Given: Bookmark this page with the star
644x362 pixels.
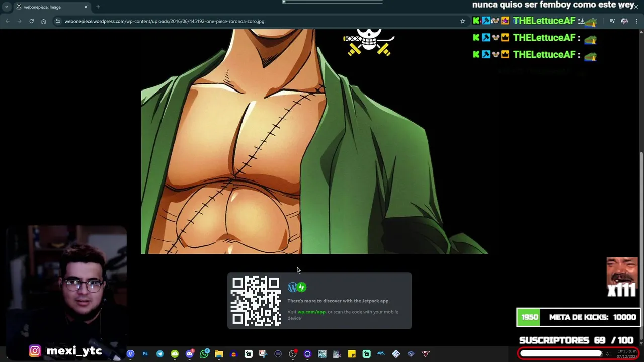Looking at the screenshot, I should pyautogui.click(x=463, y=21).
